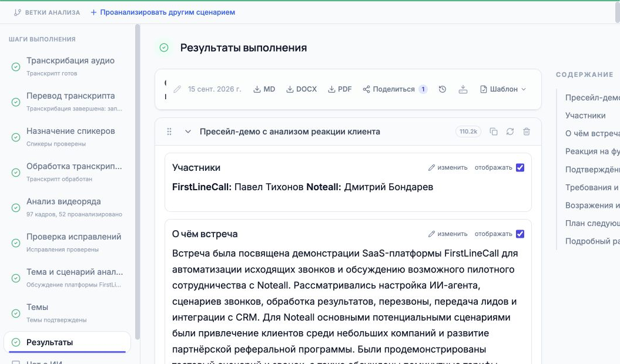
Task: Copy the Пресейл-демо block contents
Action: coord(494,132)
